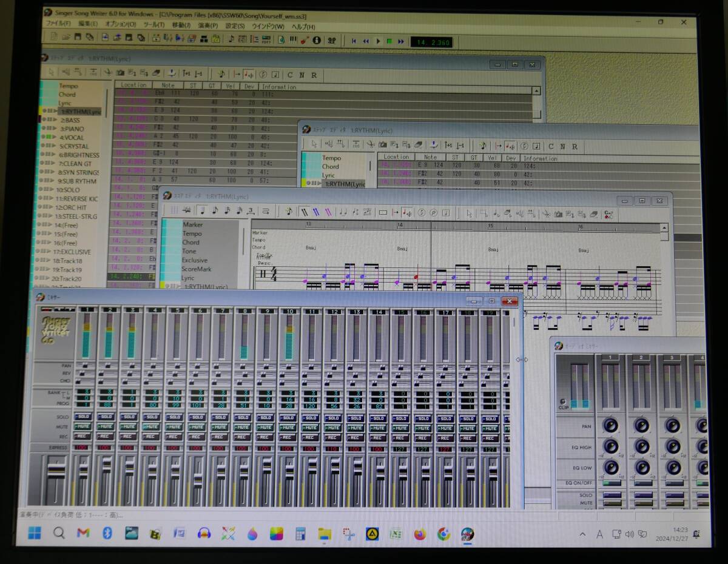Click the guitar icon in main toolbar

[305, 40]
